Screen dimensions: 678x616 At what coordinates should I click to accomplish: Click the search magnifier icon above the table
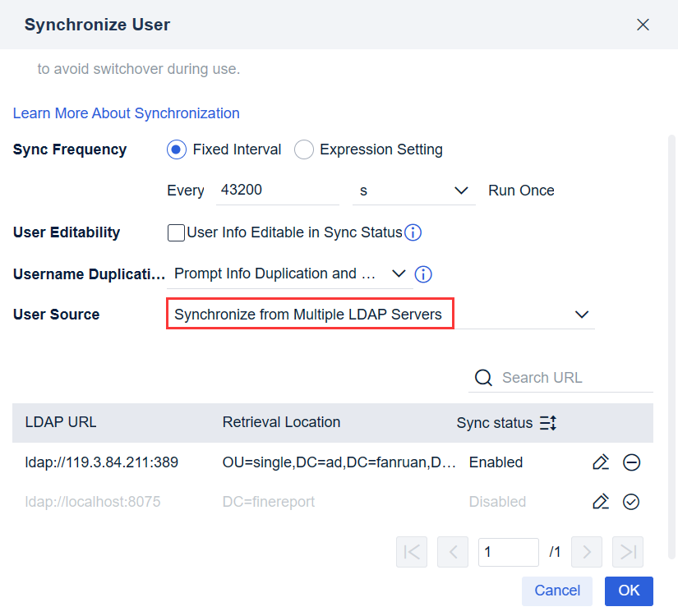[x=483, y=377]
